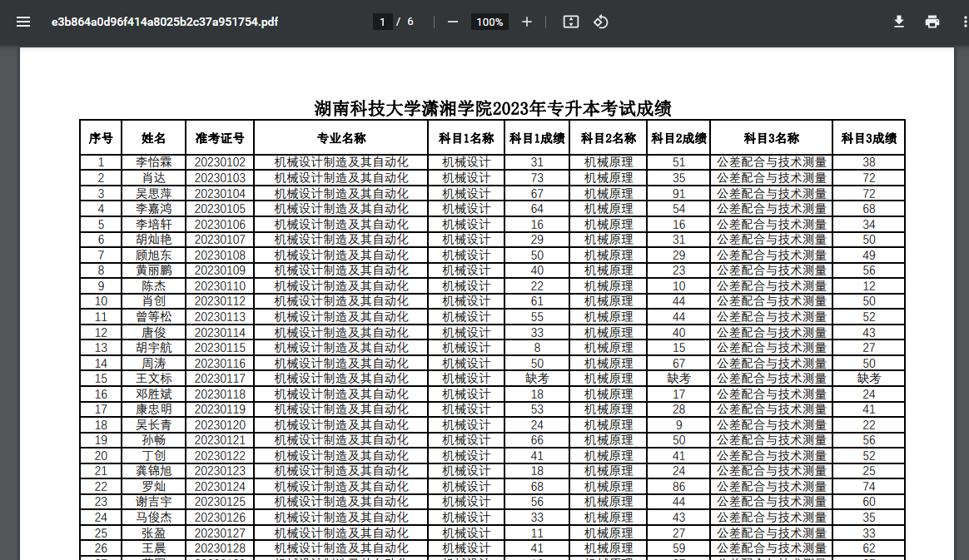Click the name 罗灿
The height and width of the screenshot is (560, 969).
[x=154, y=487]
